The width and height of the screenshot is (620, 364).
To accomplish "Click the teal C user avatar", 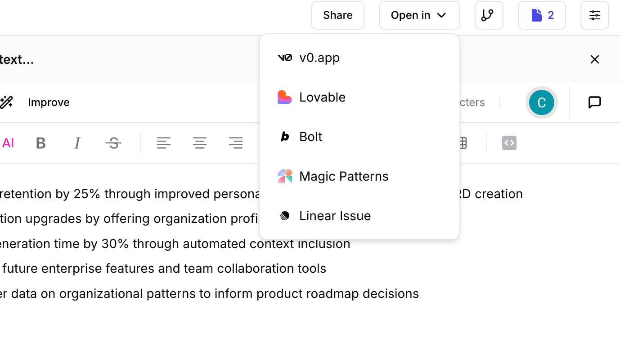I will click(541, 102).
